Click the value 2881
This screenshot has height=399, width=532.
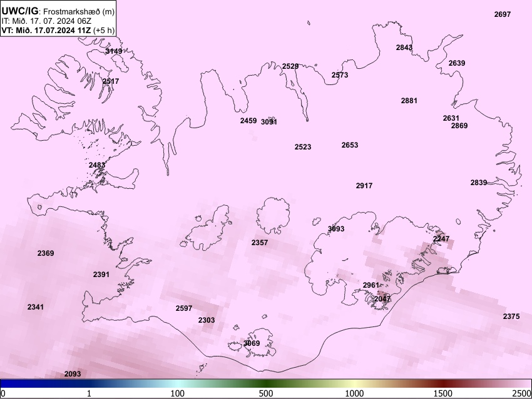click(409, 101)
